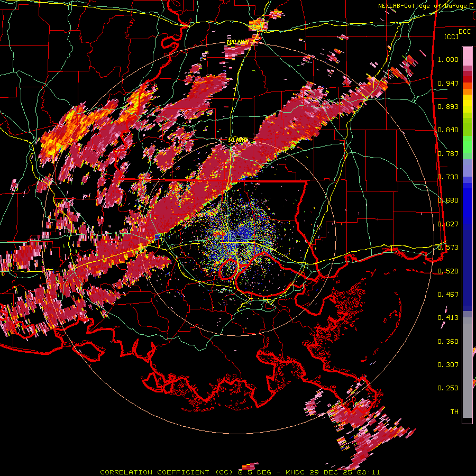Select the 0.360 legend value
This screenshot has width=476, height=476.
coord(448,342)
